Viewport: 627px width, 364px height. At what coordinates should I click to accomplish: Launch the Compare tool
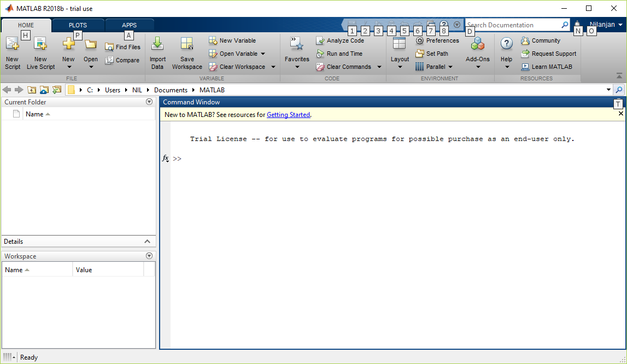(x=122, y=61)
